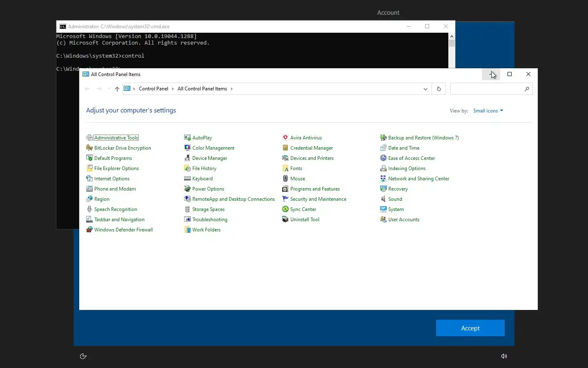This screenshot has width=588, height=368.
Task: Open the Region globe icon
Action: point(89,199)
